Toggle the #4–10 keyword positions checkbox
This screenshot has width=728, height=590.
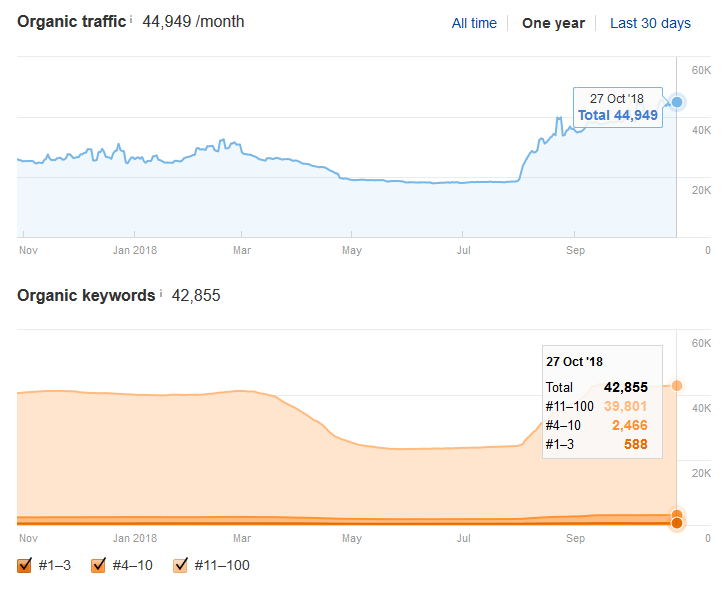tap(98, 566)
